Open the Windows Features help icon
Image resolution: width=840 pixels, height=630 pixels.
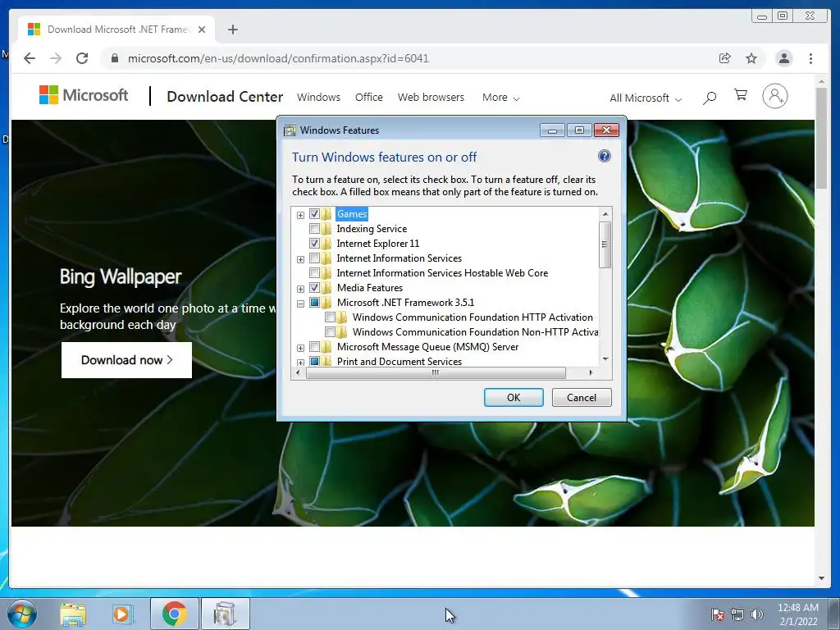[x=605, y=156]
